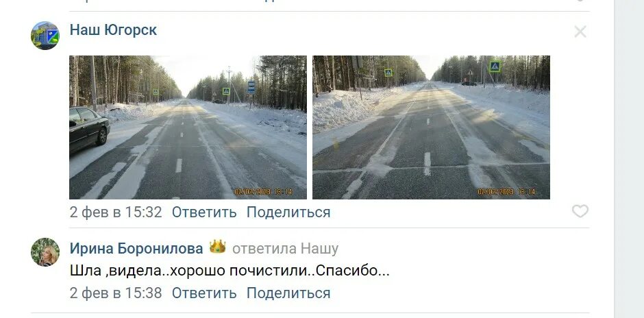Viewport: 644px width, 318px height.
Task: Click Ответить under the photo comment
Action: (x=204, y=212)
